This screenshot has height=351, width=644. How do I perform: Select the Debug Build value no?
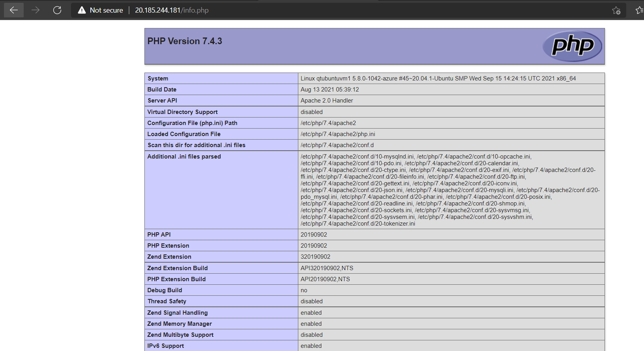coord(304,290)
